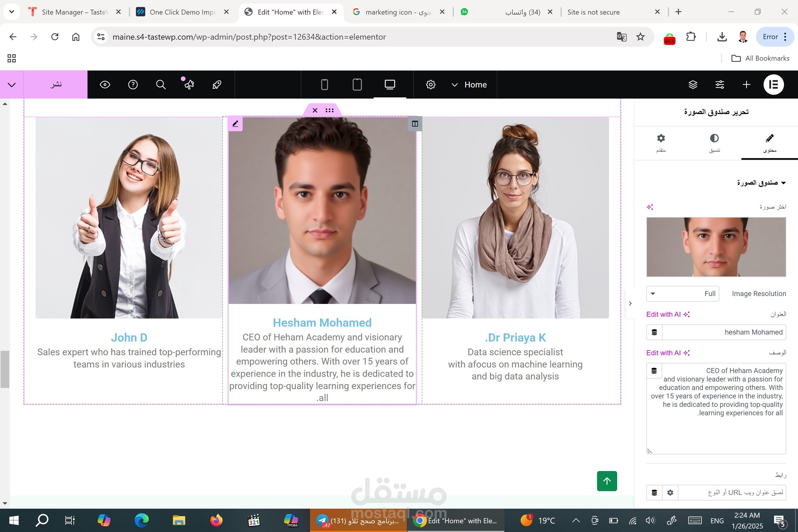This screenshot has width=798, height=532.
Task: Toggle preview changes eye icon
Action: [x=105, y=85]
